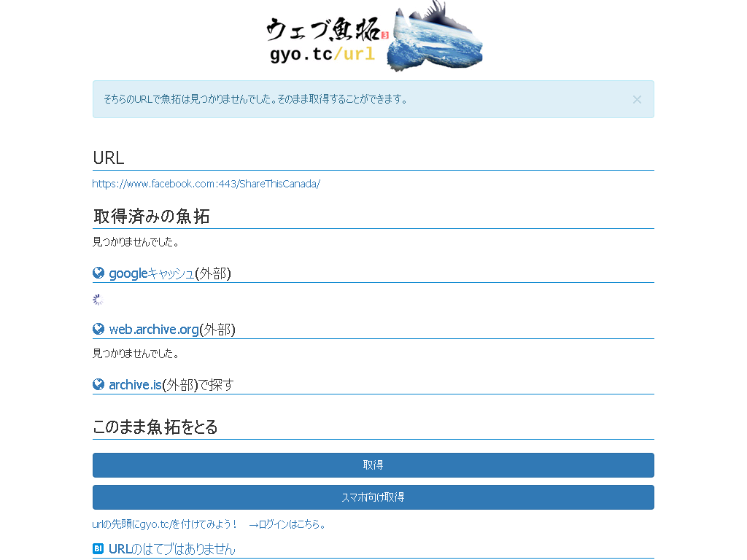Search on archive.is via its link
Screen dimensions: 747x560
[x=135, y=385]
